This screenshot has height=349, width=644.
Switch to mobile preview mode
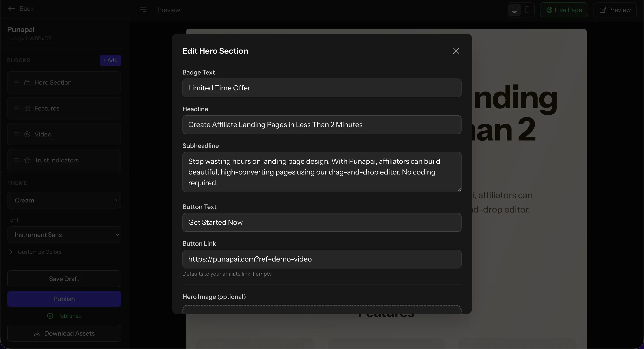click(x=527, y=10)
